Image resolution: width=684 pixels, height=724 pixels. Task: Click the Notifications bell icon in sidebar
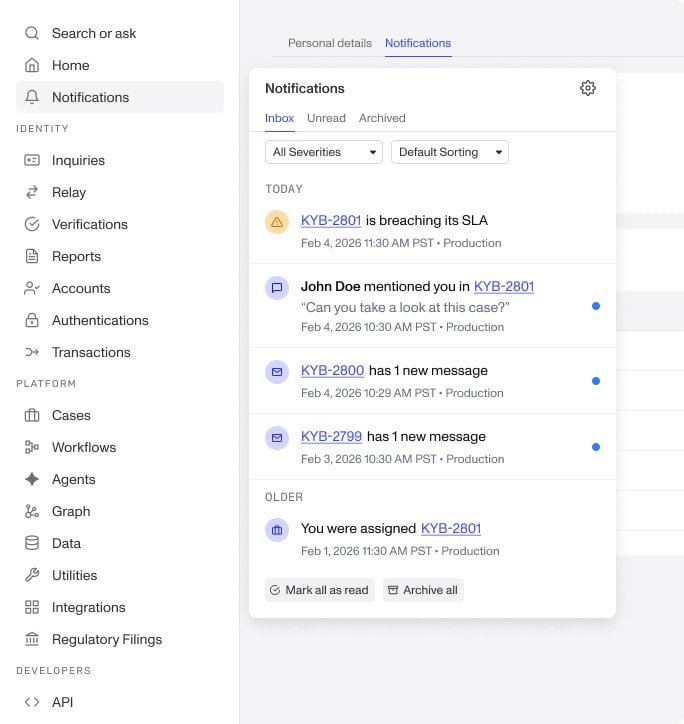pyautogui.click(x=32, y=97)
